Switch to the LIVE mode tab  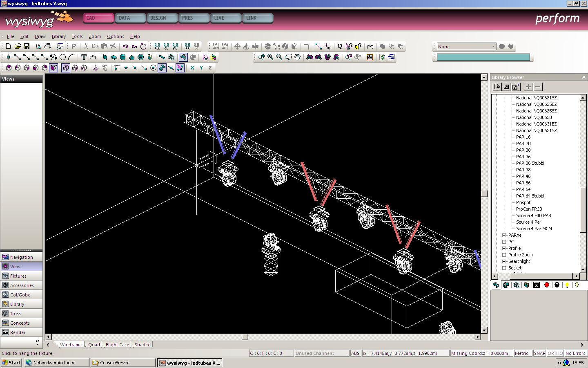(226, 18)
